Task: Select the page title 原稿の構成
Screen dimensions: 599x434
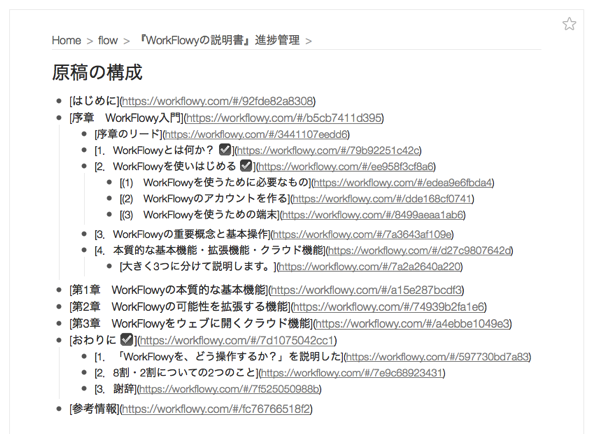Action: (97, 72)
